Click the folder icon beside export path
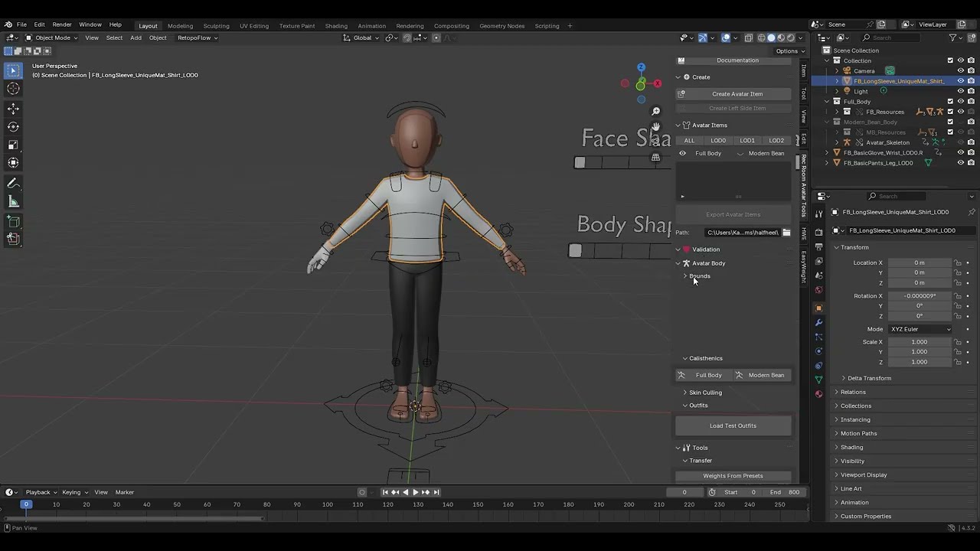Image resolution: width=980 pixels, height=551 pixels. pos(786,233)
